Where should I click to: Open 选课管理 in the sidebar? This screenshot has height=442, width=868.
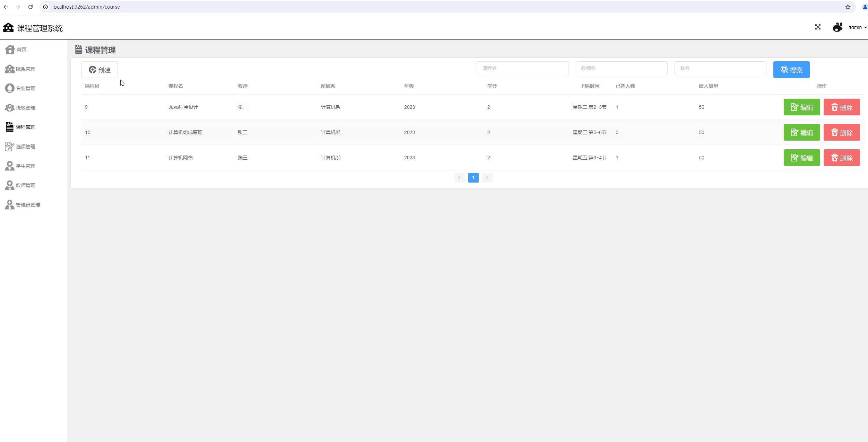26,147
